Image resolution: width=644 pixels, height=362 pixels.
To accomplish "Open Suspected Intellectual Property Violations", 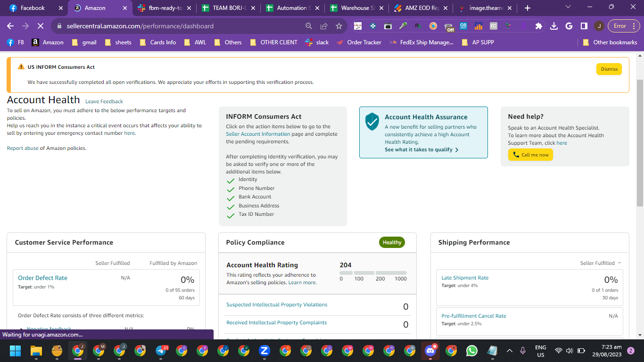I will coord(277,304).
